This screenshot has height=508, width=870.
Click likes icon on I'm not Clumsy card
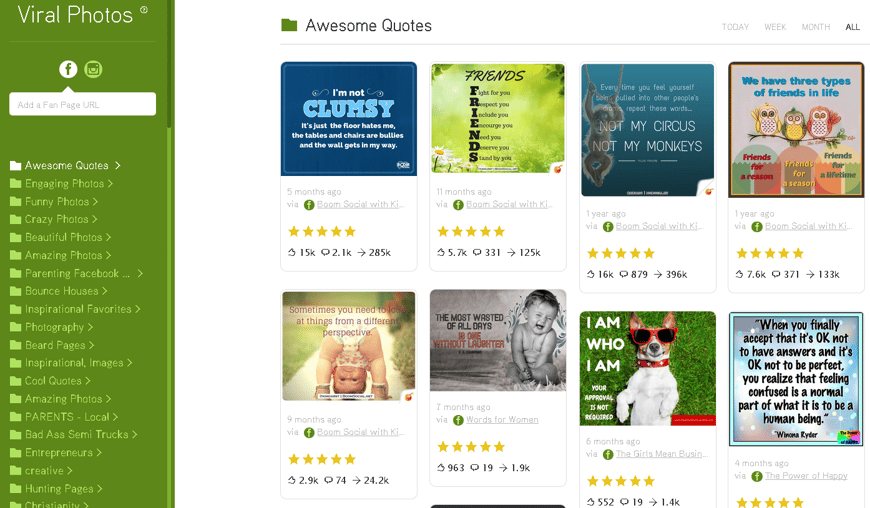292,252
